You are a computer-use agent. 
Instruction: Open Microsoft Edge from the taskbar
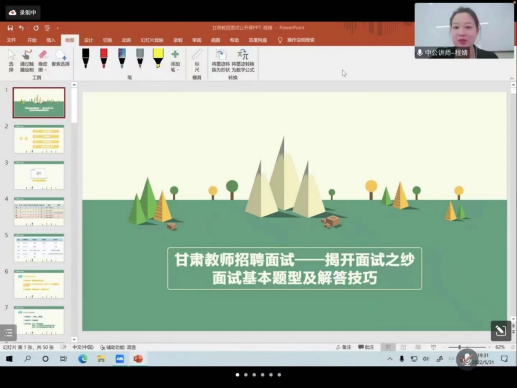pos(83,359)
